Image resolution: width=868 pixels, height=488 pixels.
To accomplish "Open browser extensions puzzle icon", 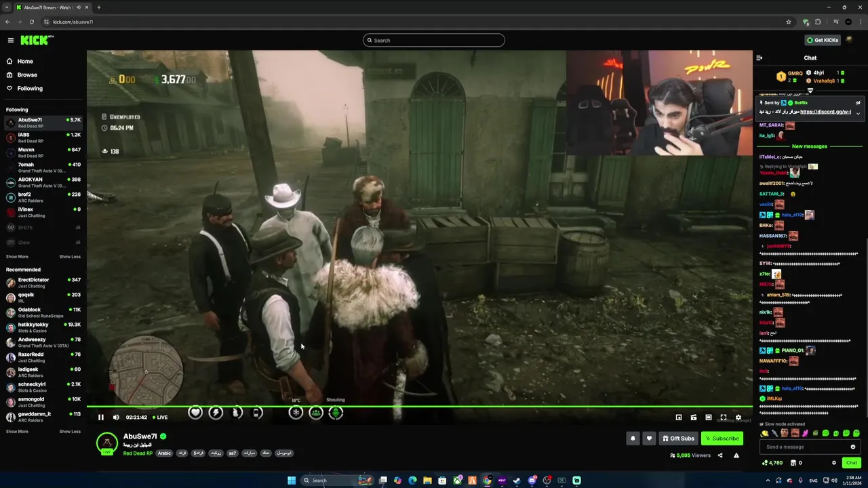I will point(818,22).
